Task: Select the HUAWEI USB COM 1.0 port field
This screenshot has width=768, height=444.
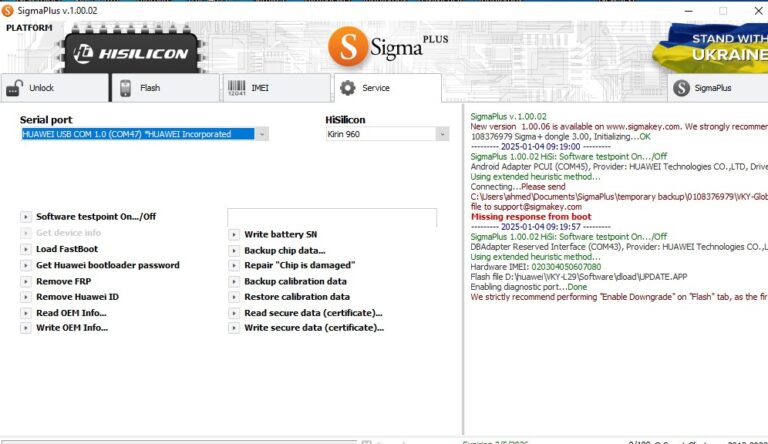Action: 138,134
